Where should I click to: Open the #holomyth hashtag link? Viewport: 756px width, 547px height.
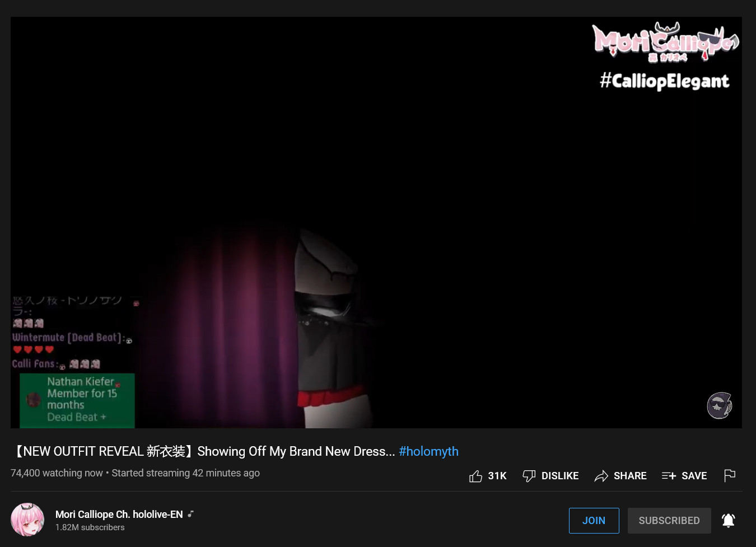pyautogui.click(x=428, y=451)
